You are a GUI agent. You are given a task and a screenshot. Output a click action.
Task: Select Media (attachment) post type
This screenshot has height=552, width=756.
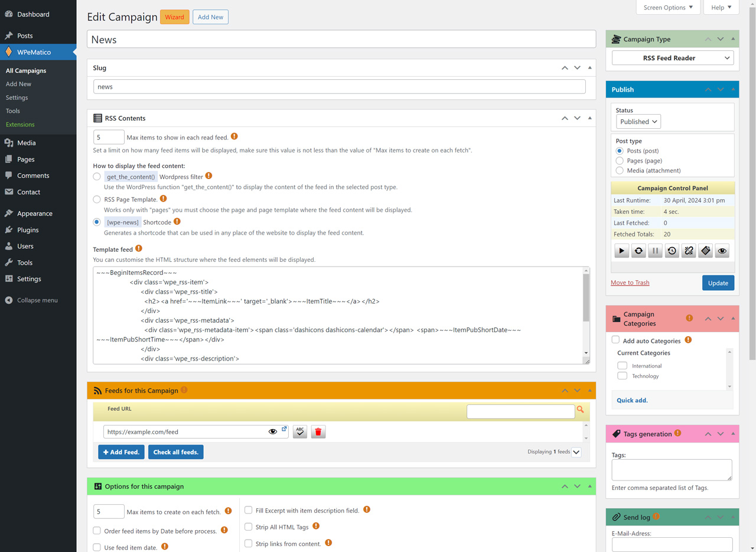(x=620, y=170)
